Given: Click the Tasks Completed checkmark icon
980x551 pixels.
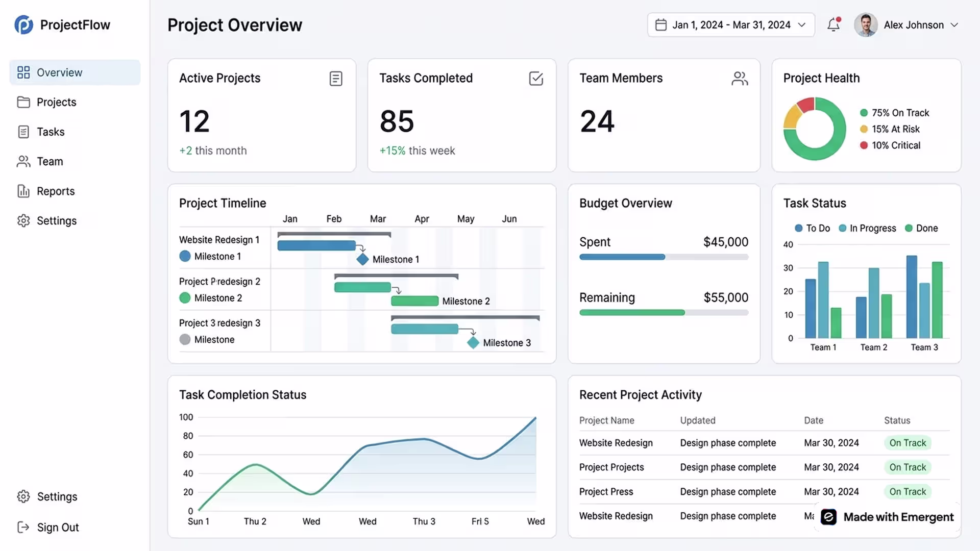Looking at the screenshot, I should pos(536,79).
